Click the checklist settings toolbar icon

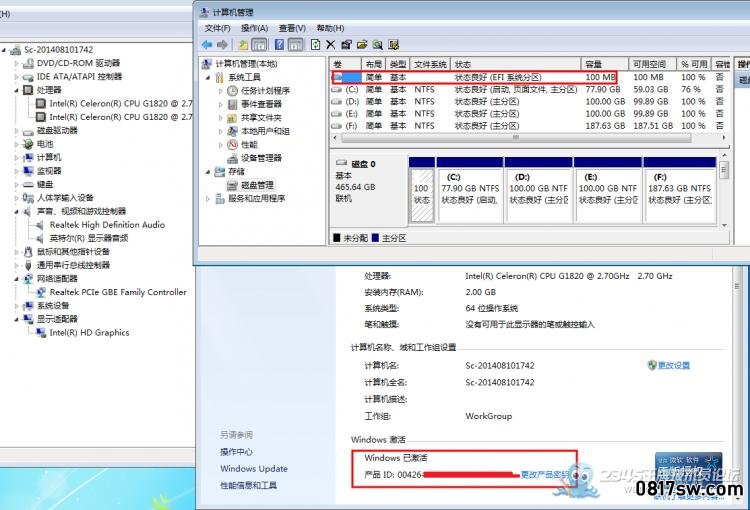pyautogui.click(x=394, y=45)
